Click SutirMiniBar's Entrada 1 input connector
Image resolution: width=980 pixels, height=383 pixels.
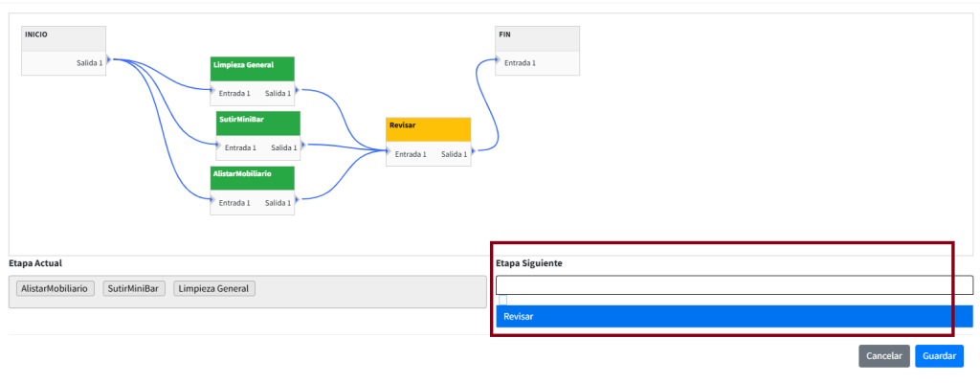point(218,147)
